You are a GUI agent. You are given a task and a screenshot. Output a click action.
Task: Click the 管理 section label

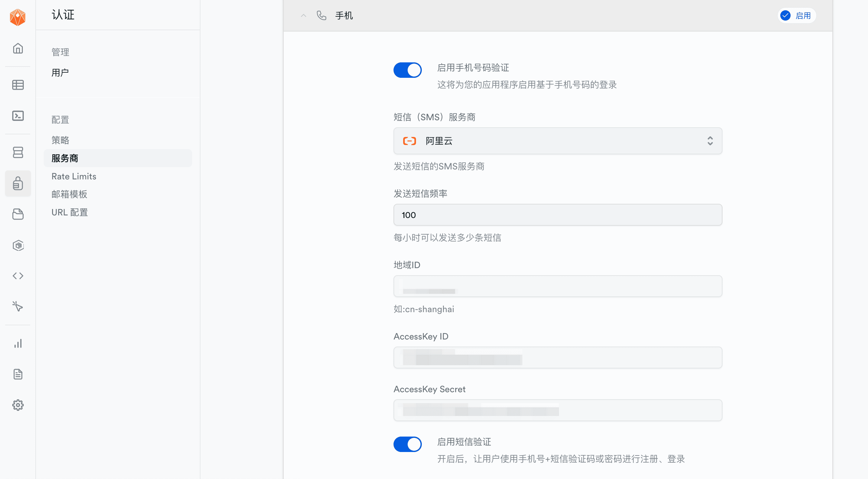click(x=60, y=52)
